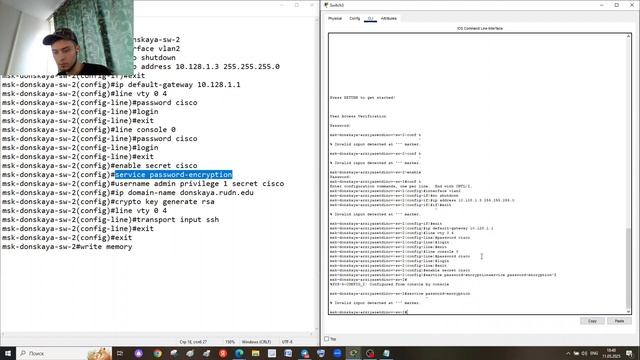
Task: Click the Paste button under the CLI
Action: 619,321
